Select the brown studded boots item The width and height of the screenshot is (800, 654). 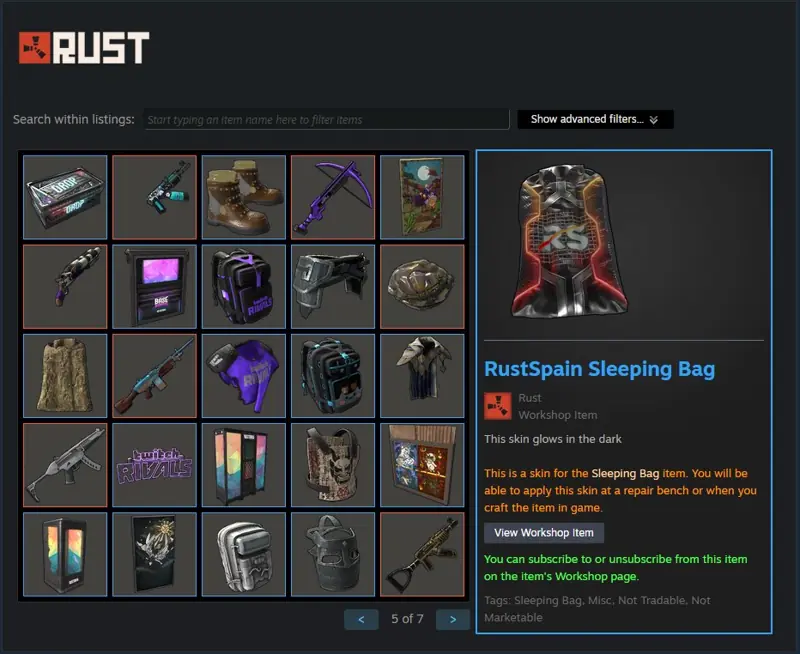click(243, 197)
